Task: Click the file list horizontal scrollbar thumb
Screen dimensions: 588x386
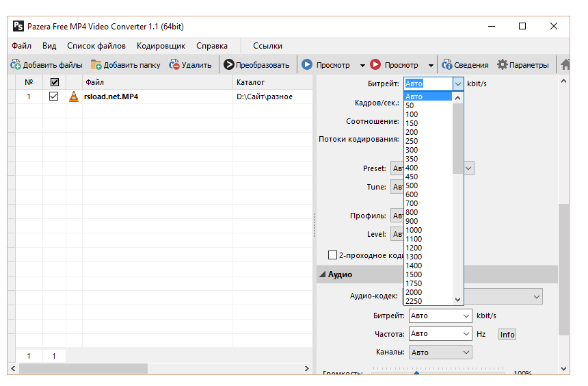Action: tap(83, 369)
